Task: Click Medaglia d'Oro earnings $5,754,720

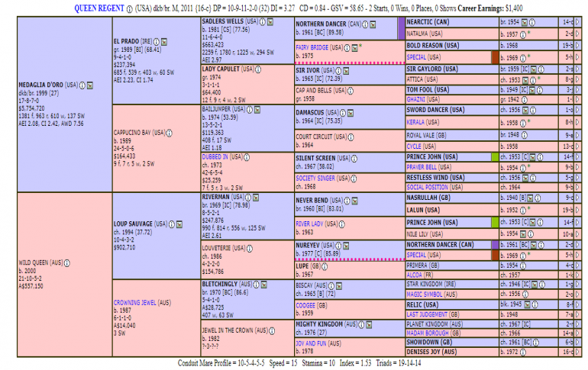Action: [31, 108]
